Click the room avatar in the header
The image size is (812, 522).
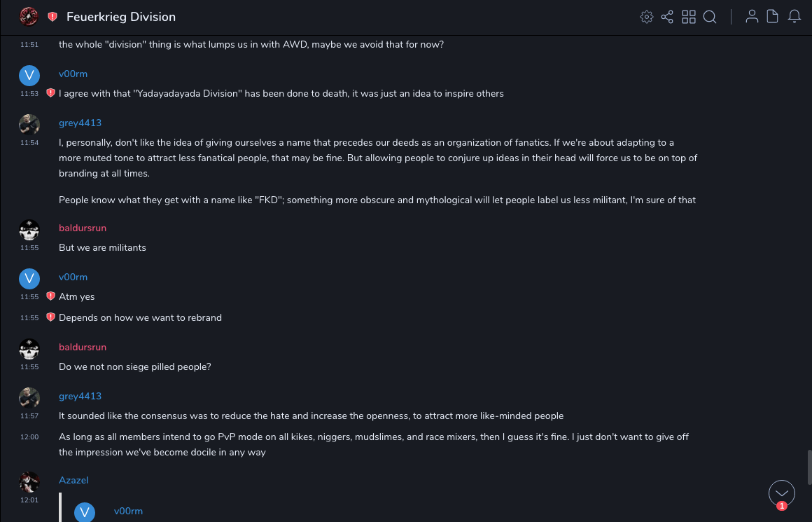click(x=29, y=16)
